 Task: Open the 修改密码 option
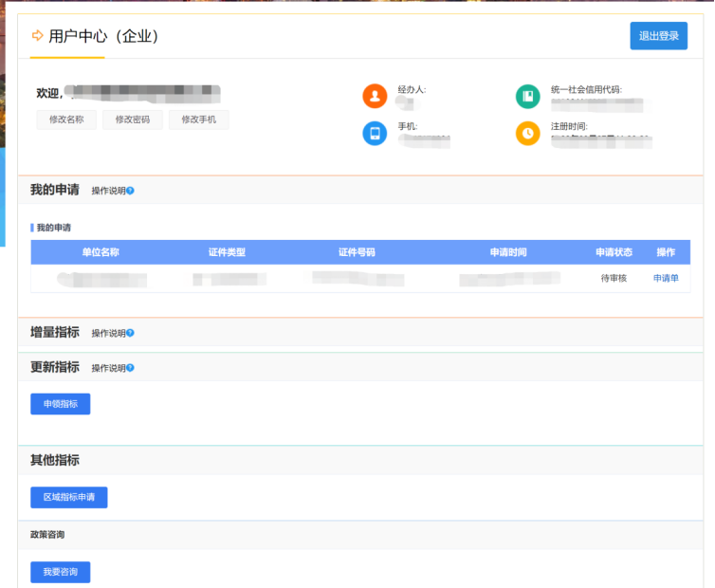[x=133, y=119]
